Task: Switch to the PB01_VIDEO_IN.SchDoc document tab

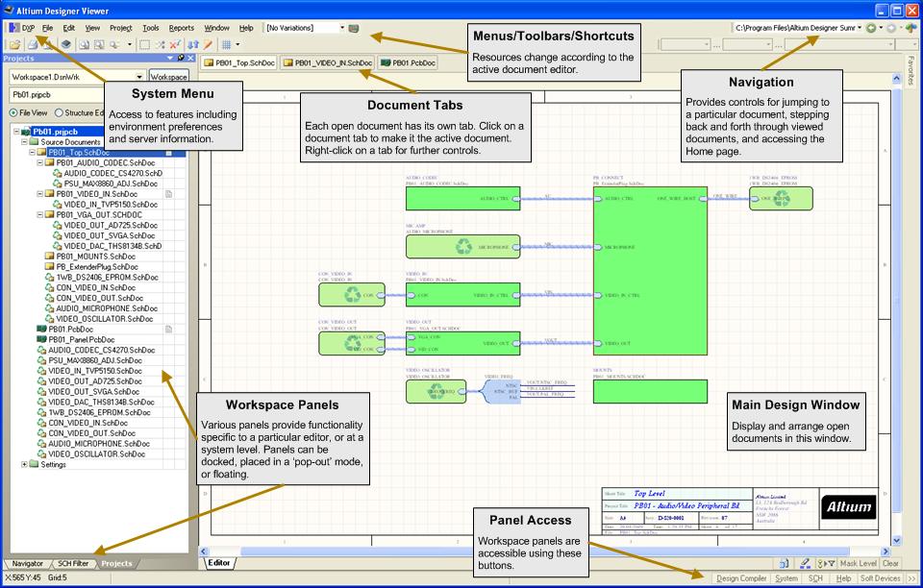Action: tap(328, 62)
